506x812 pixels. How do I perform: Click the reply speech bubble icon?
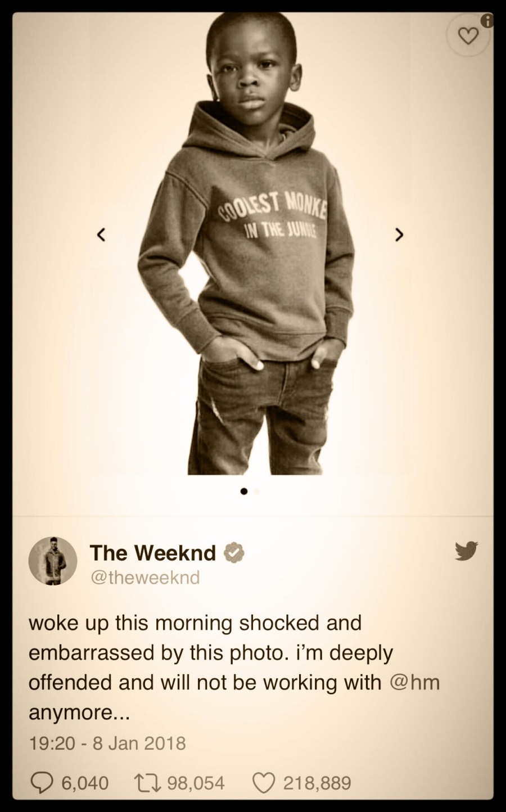pos(40,783)
